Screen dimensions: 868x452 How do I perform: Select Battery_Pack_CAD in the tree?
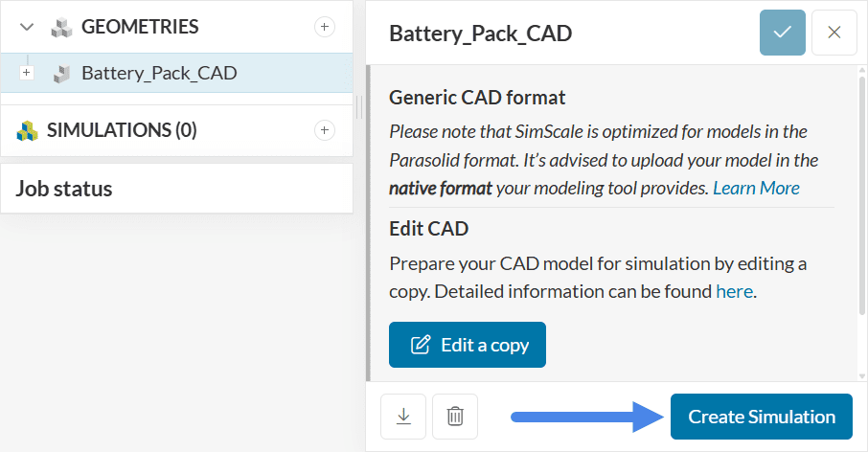point(159,73)
